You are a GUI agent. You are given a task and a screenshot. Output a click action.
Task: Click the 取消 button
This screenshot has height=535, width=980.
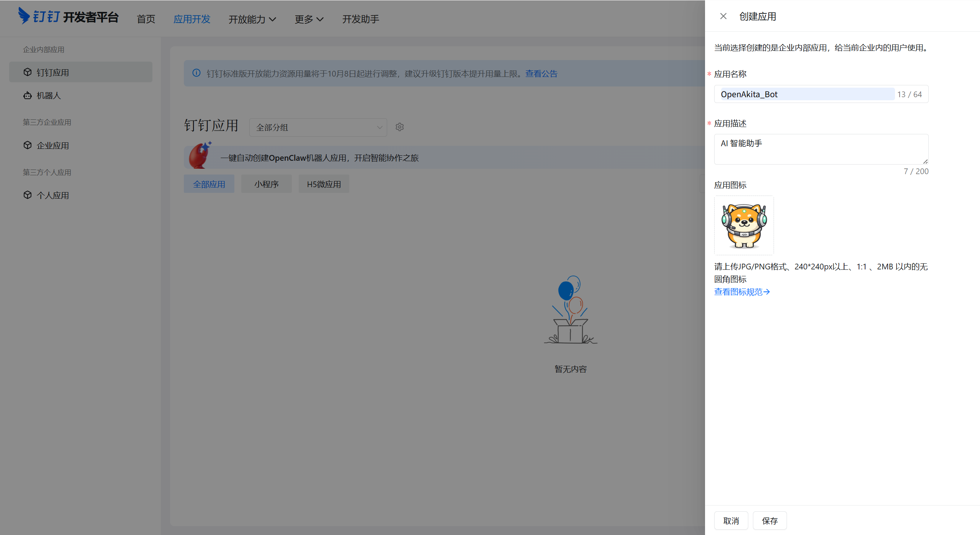click(x=731, y=520)
